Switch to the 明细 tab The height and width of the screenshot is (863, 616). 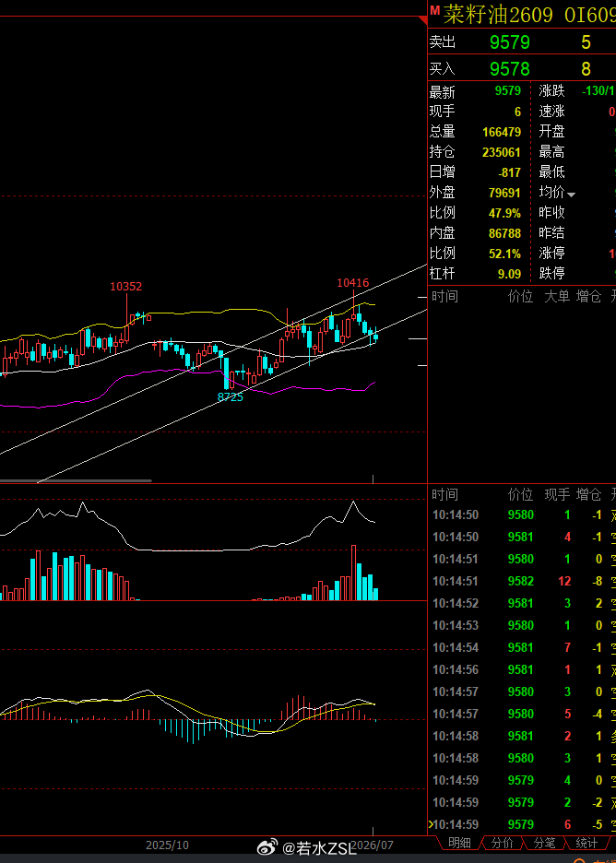[459, 843]
